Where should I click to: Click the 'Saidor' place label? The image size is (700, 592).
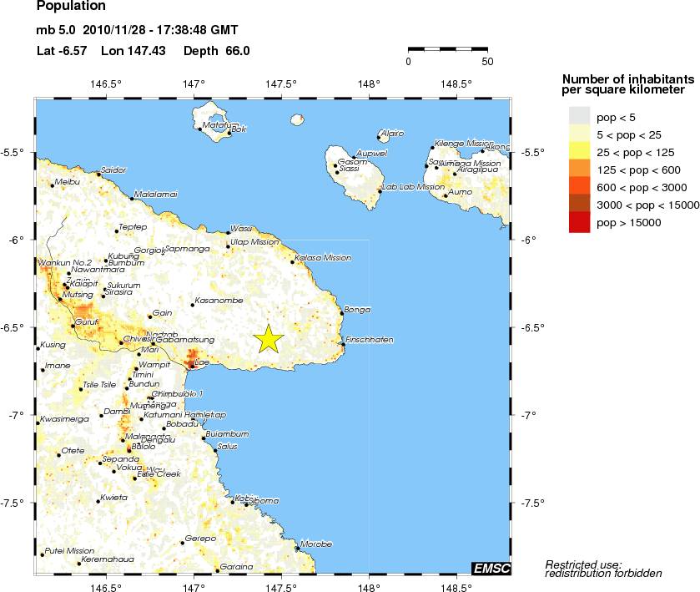(x=113, y=170)
